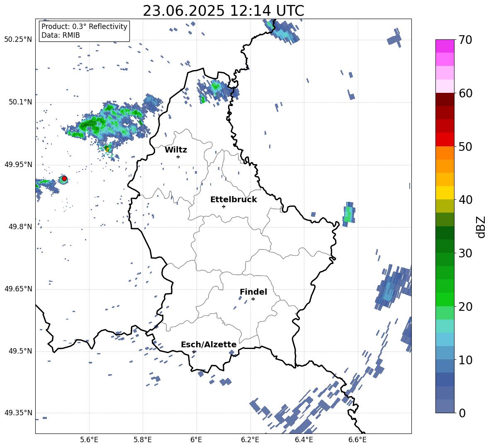Click the Wiltz city label
491x448 pixels.
176,150
